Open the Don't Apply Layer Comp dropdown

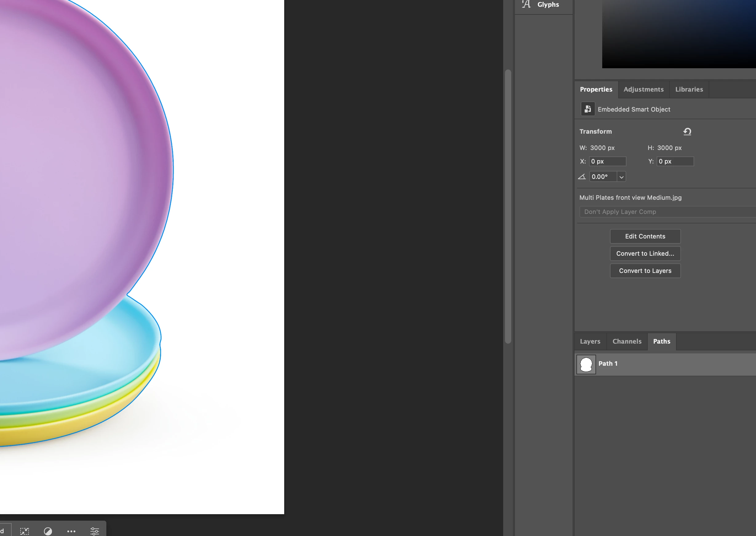(x=667, y=211)
